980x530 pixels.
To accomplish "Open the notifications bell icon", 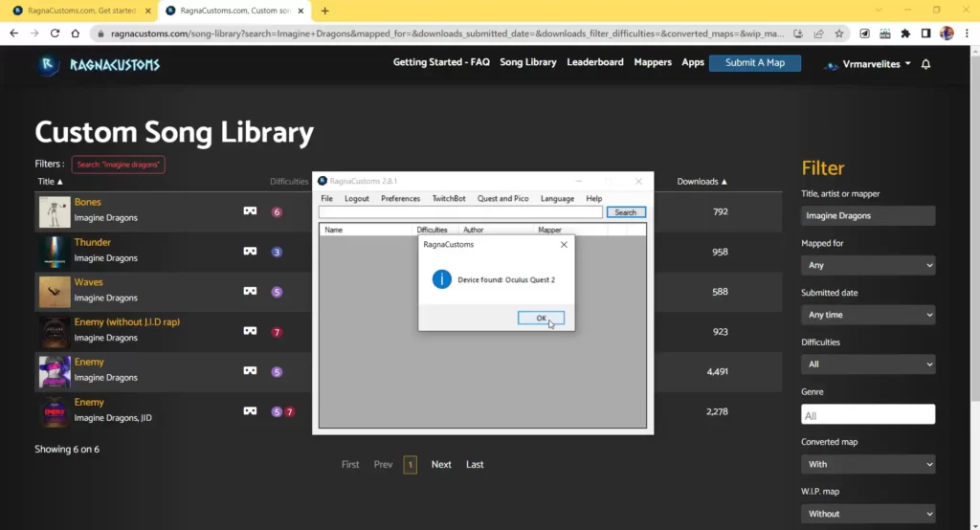I will [925, 64].
